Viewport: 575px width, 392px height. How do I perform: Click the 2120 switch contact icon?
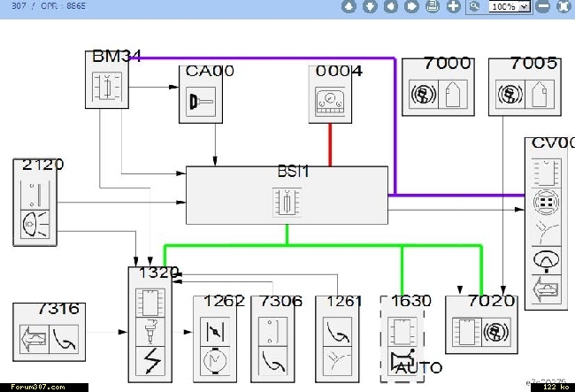click(34, 195)
